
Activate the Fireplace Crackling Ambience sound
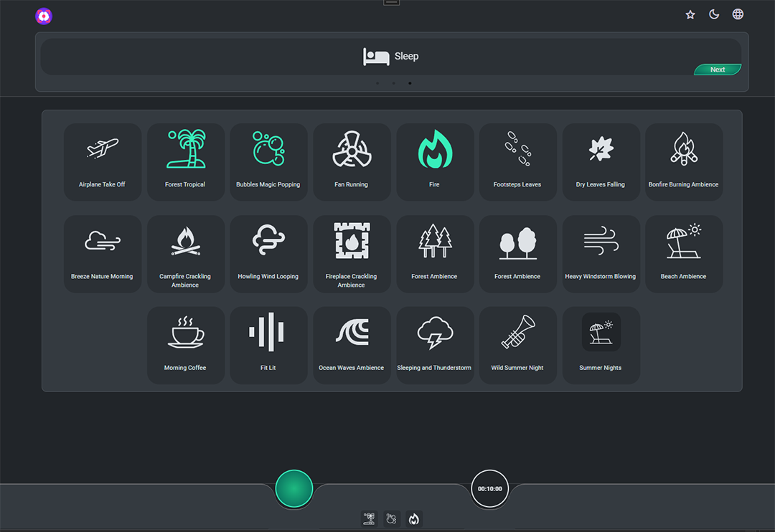click(352, 253)
